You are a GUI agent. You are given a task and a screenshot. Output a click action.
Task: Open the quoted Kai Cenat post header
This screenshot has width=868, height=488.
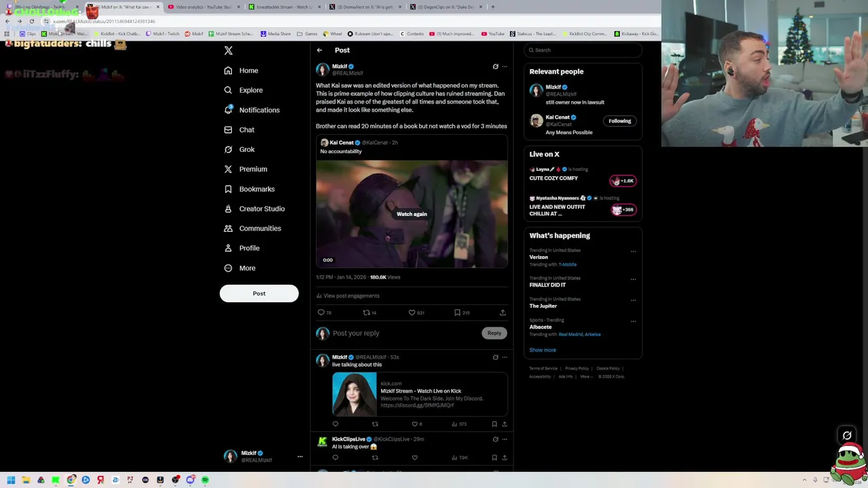coord(359,143)
